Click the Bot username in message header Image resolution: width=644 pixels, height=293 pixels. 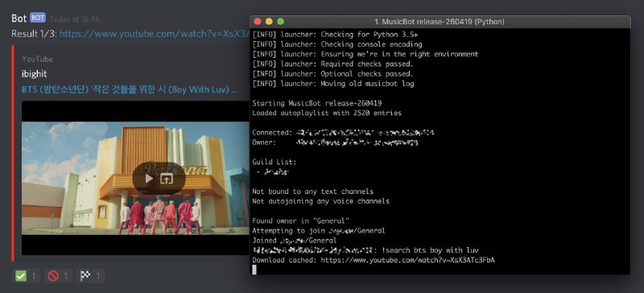point(19,19)
